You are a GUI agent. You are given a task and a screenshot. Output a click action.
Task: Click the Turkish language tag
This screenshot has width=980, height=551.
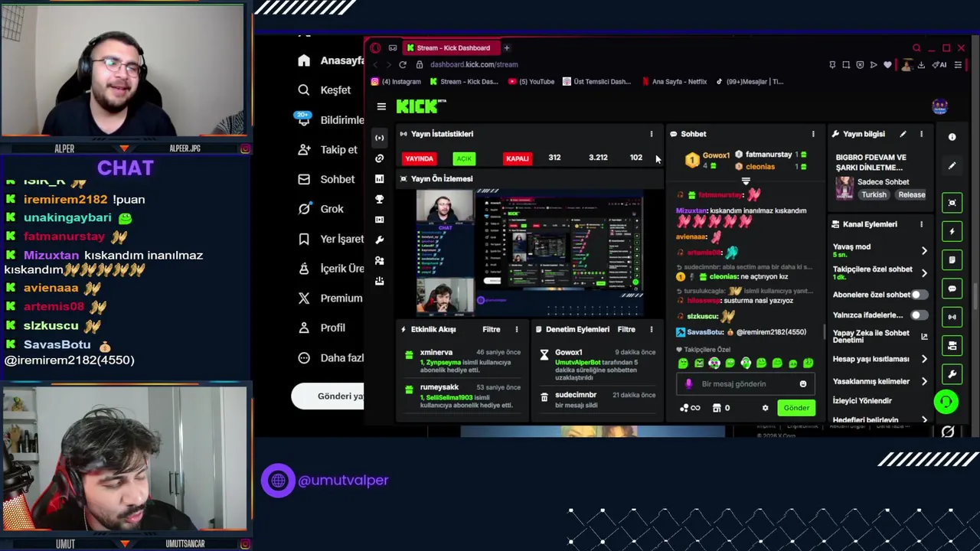874,195
